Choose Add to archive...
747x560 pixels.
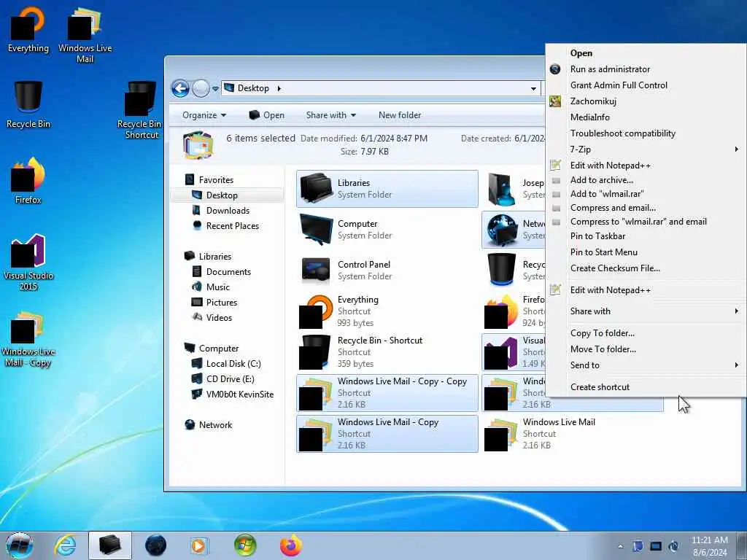[x=647, y=181]
